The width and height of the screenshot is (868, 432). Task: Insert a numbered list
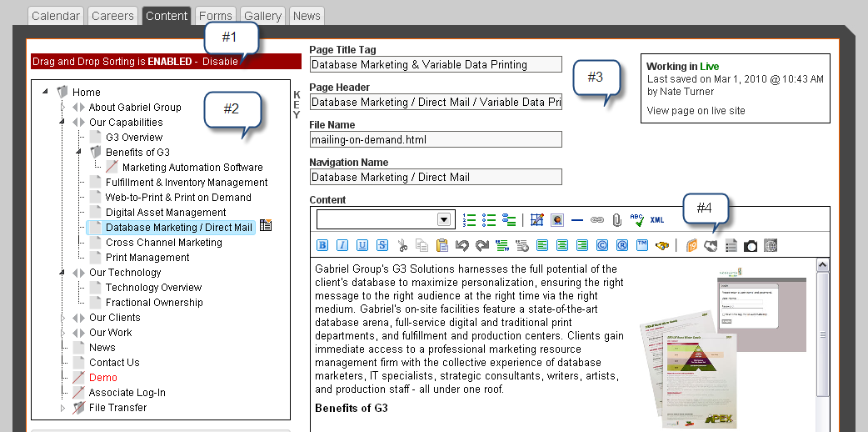469,220
